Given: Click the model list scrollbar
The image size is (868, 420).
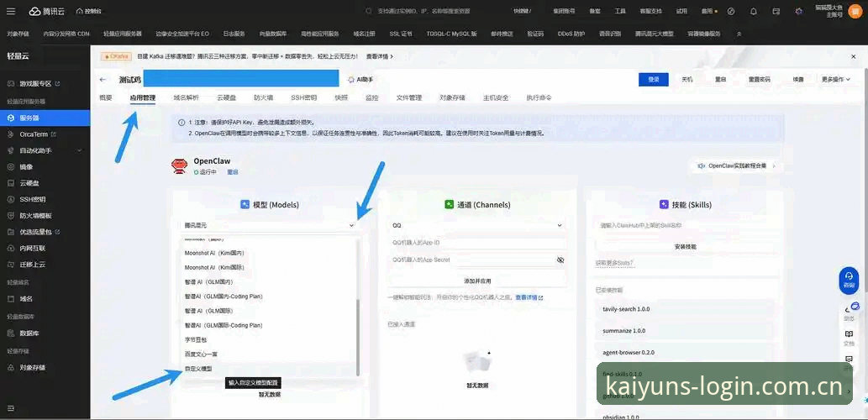Looking at the screenshot, I should click(358, 337).
